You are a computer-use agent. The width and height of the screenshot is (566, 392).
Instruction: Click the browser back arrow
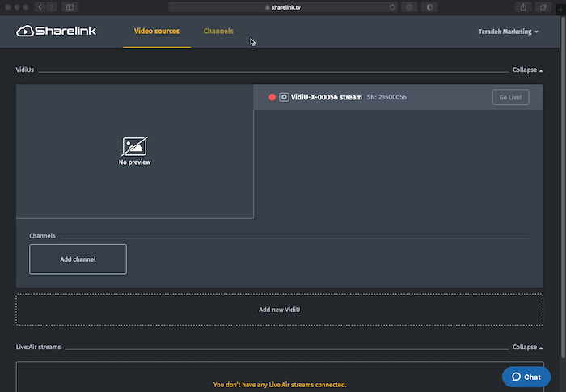(40, 6)
